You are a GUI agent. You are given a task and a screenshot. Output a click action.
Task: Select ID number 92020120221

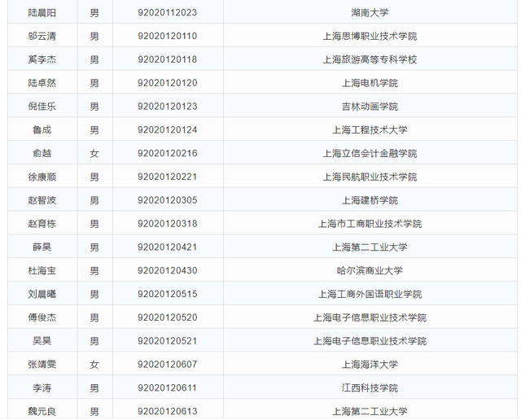(168, 177)
